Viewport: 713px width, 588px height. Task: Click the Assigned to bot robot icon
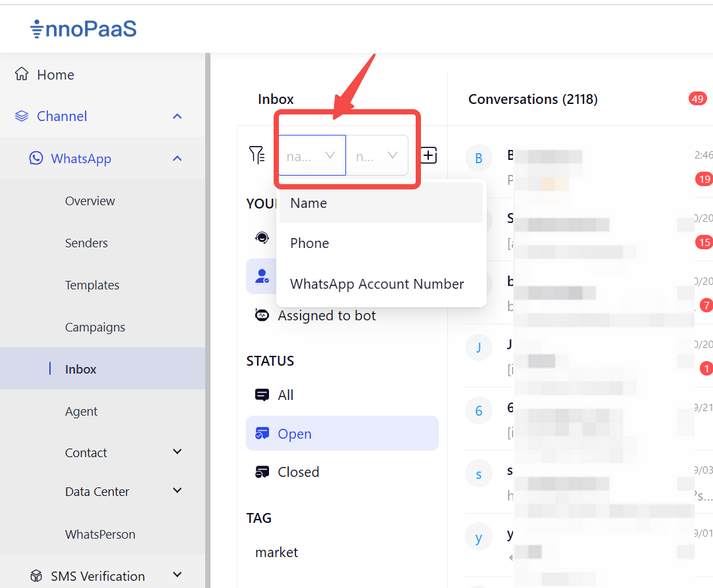coord(262,316)
